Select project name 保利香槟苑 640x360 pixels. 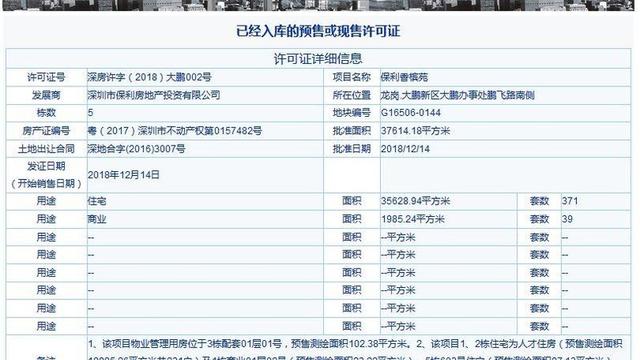(x=404, y=77)
